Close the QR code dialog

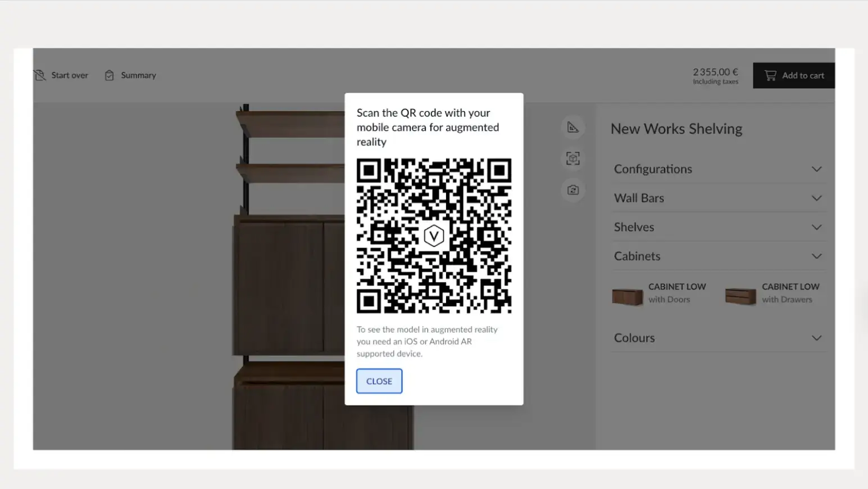click(x=379, y=381)
